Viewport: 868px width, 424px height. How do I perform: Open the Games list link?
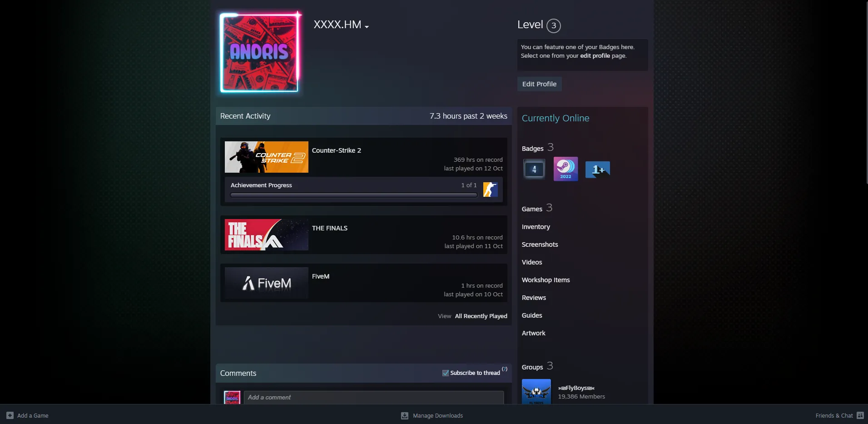pyautogui.click(x=532, y=209)
